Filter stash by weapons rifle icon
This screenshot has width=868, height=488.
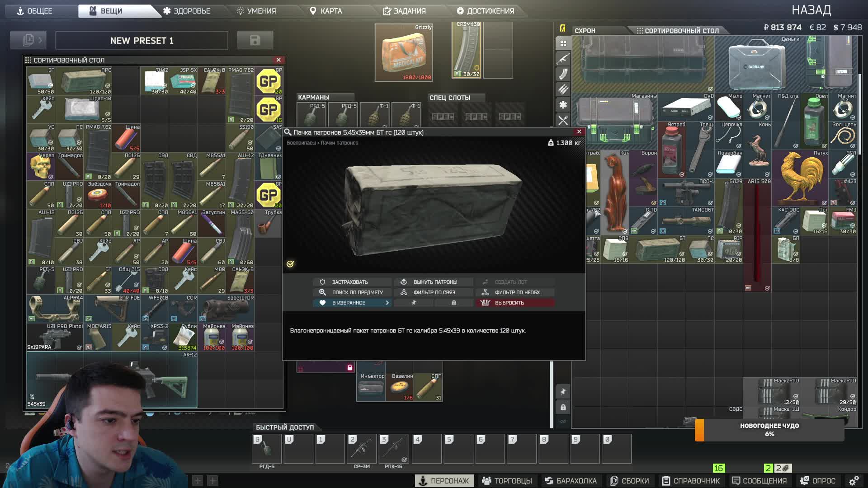coord(563,59)
